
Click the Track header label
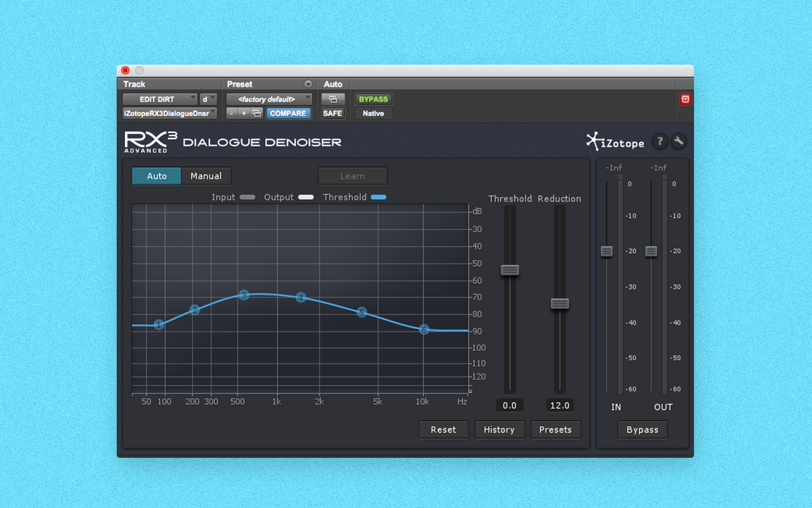click(134, 84)
